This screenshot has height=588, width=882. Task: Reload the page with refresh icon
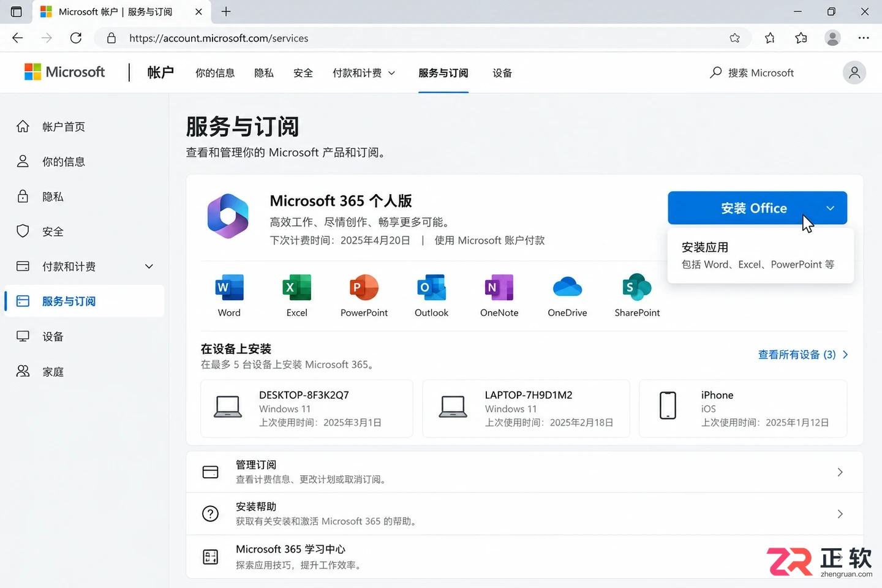76,38
